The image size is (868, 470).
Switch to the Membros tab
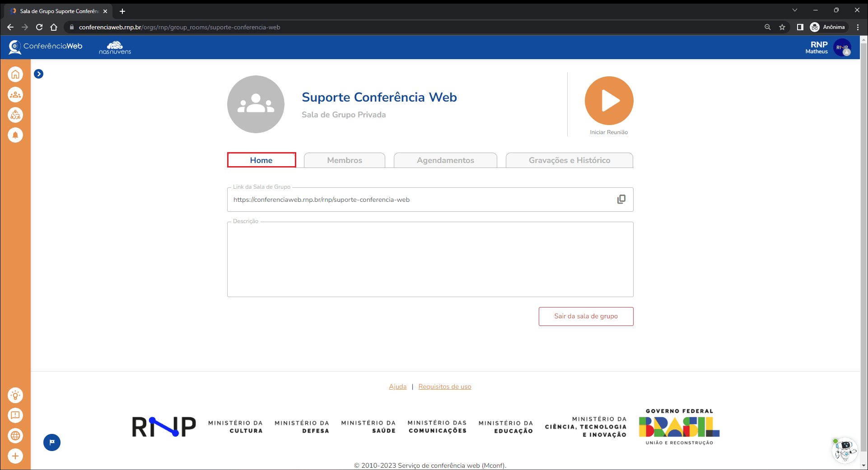tap(345, 160)
